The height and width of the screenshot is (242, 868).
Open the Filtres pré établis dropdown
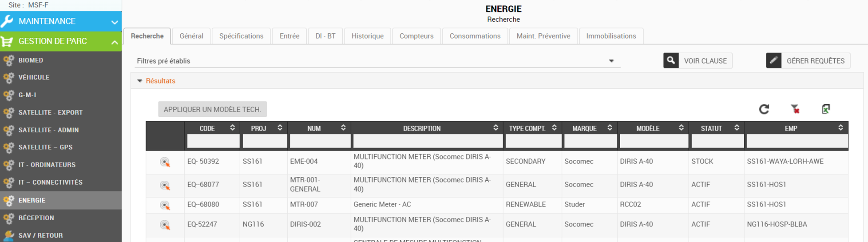[611, 61]
